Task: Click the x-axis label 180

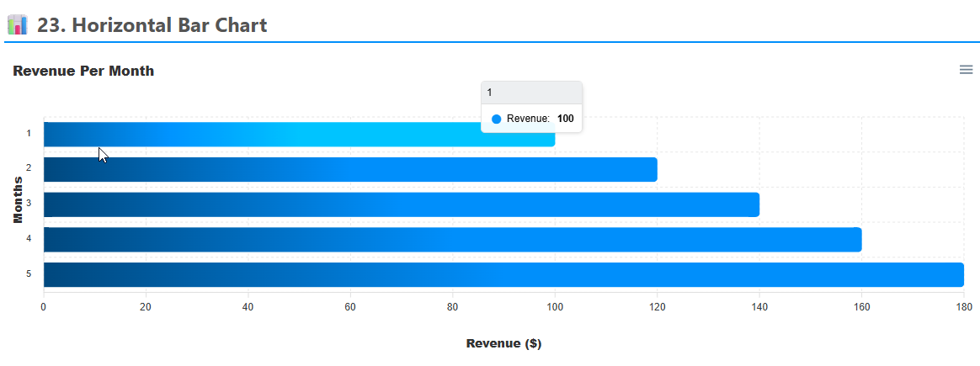Action: 963,306
